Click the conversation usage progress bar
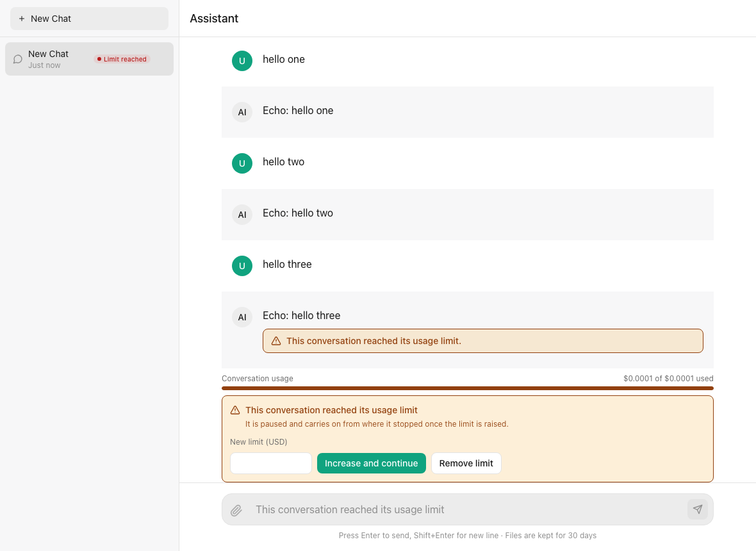This screenshot has height=551, width=756. tap(468, 388)
